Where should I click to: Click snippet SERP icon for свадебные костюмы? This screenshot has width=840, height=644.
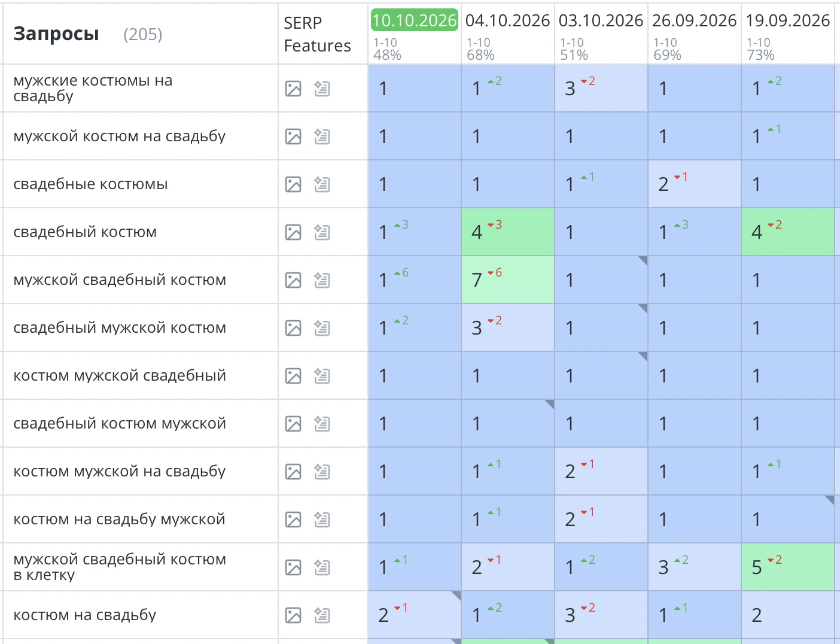[x=322, y=184]
